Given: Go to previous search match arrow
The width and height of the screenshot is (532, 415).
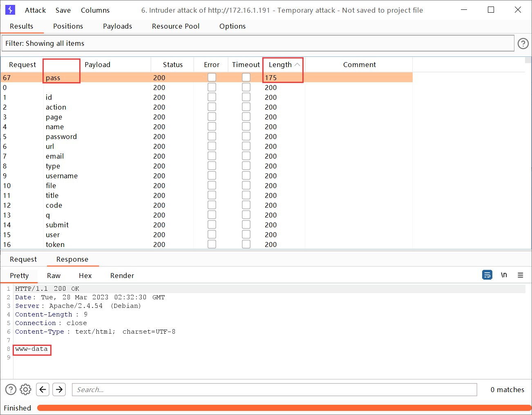Looking at the screenshot, I should coord(43,389).
